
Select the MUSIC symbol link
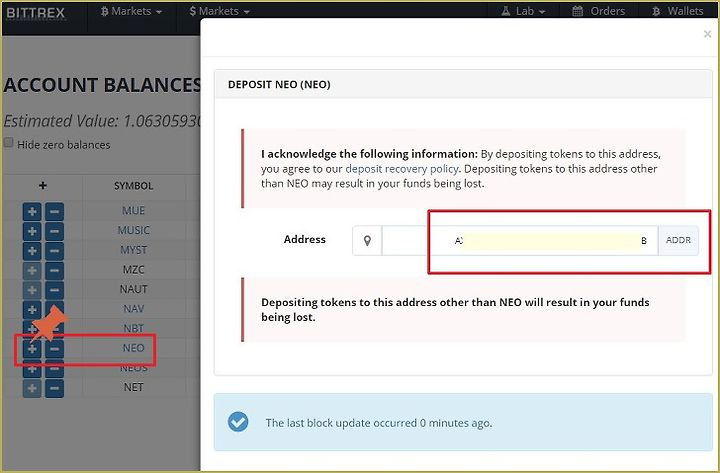point(134,230)
